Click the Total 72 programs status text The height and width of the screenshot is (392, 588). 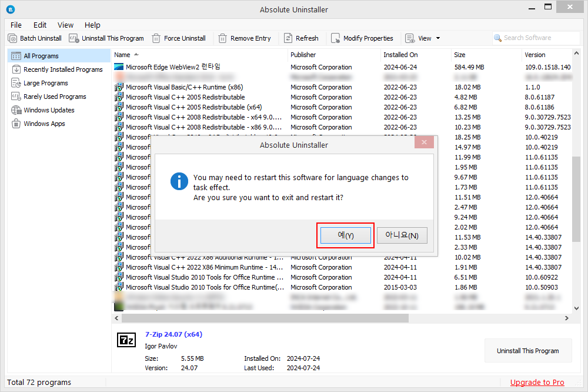(39, 382)
